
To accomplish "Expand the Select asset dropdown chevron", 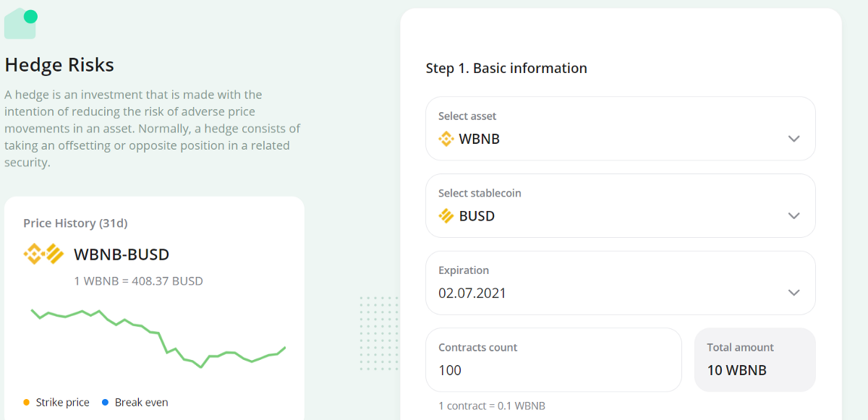I will pyautogui.click(x=793, y=139).
